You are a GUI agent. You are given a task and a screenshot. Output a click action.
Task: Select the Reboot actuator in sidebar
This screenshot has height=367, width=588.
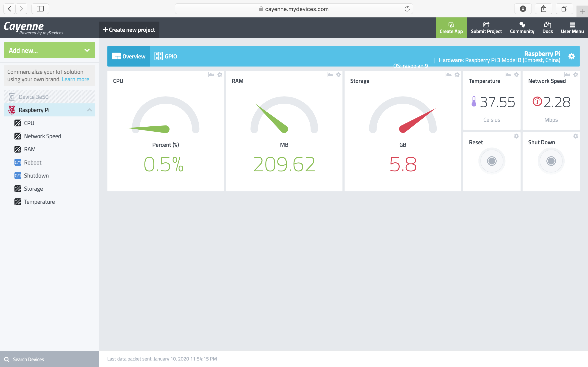click(33, 162)
